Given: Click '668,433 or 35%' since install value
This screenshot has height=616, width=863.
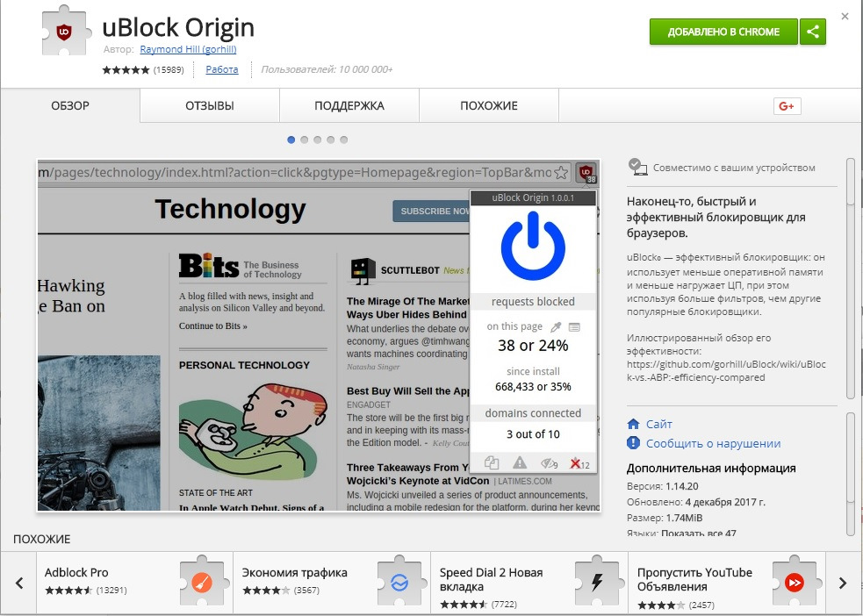Looking at the screenshot, I should click(x=533, y=387).
